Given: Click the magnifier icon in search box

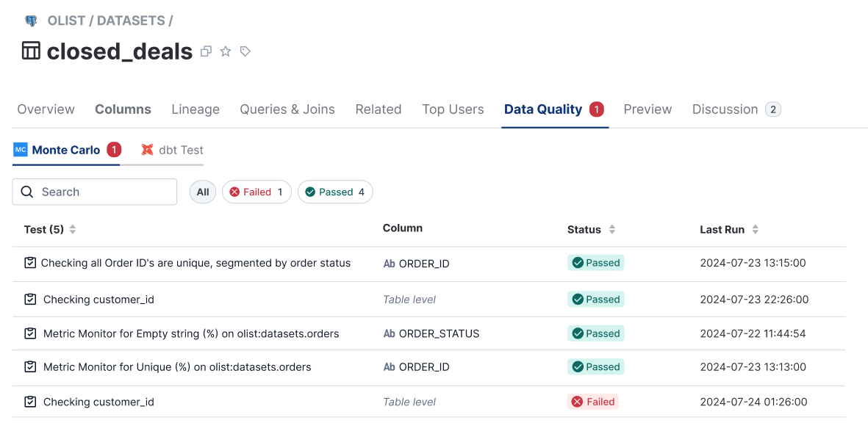Looking at the screenshot, I should pos(27,192).
